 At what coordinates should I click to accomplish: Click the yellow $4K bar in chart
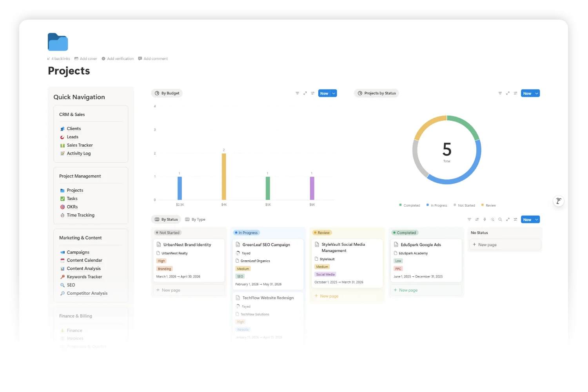224,176
